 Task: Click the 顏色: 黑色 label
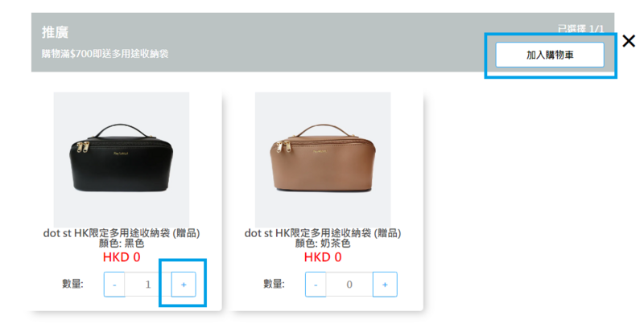[x=122, y=244]
